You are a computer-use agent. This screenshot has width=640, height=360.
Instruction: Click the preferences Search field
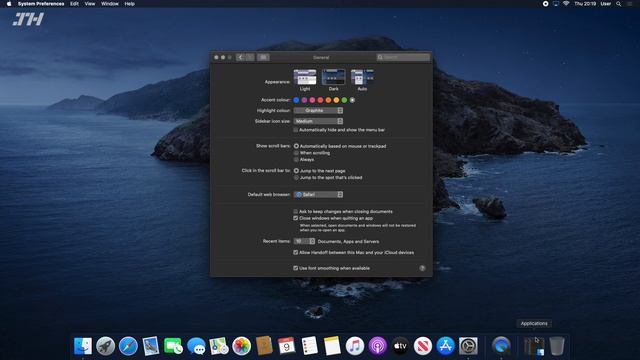[x=403, y=58]
